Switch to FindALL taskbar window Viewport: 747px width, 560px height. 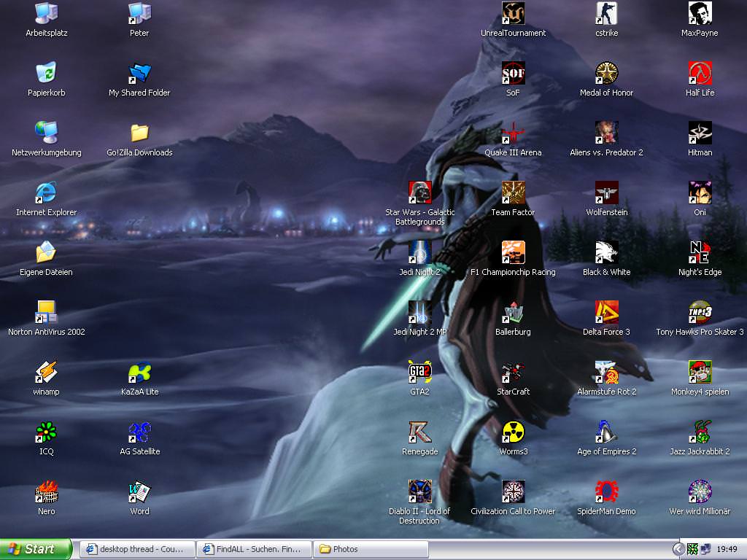255,549
